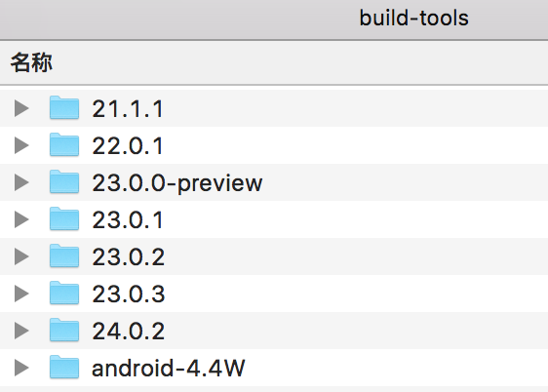Click the build-tools window title
The image size is (548, 392).
point(414,18)
